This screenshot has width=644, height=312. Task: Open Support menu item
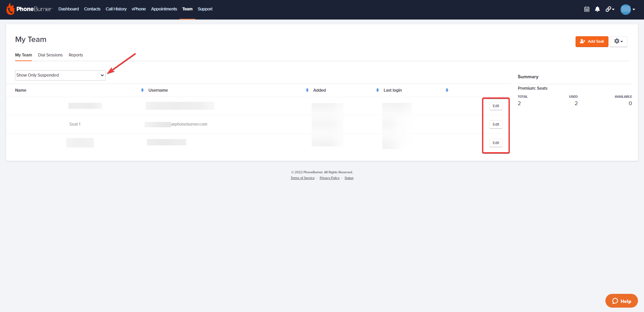[205, 9]
